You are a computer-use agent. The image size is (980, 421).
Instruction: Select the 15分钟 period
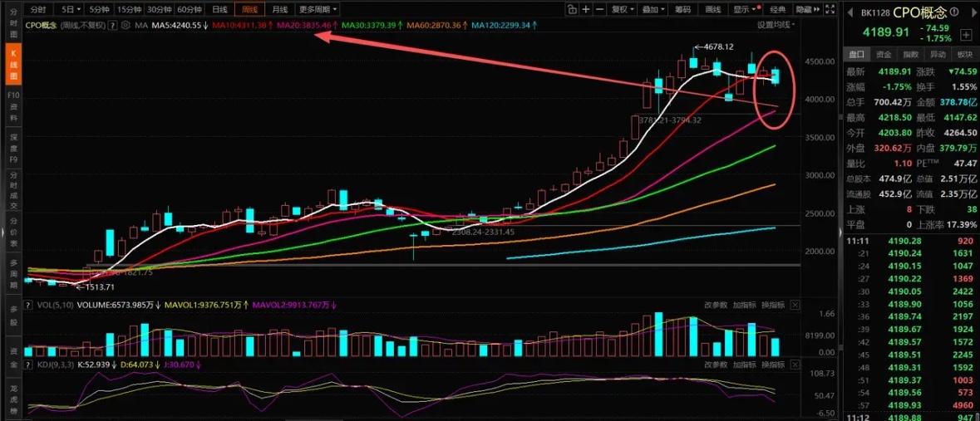click(130, 9)
